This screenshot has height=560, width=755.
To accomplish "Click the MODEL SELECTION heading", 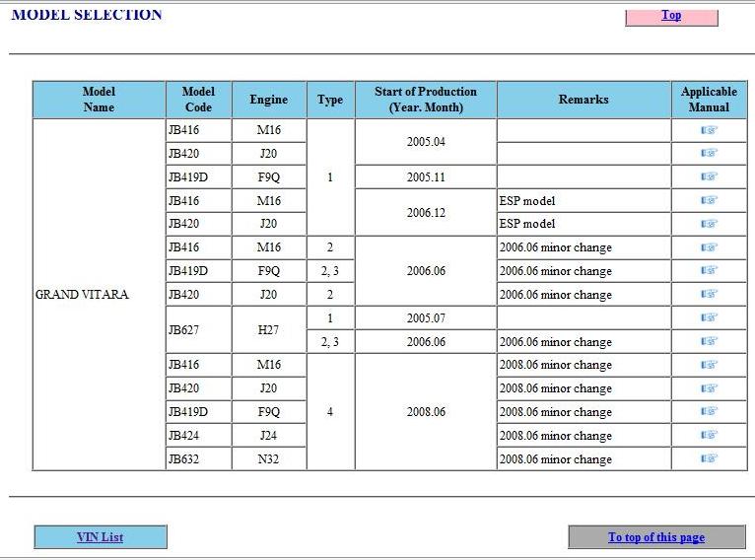I will click(87, 15).
